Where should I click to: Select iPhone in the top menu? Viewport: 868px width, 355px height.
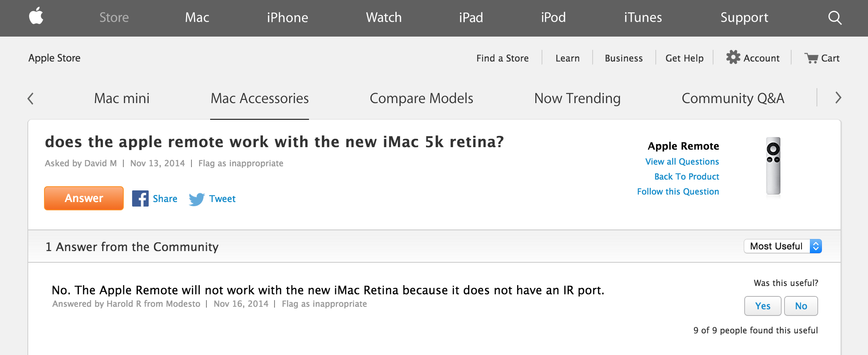[287, 17]
